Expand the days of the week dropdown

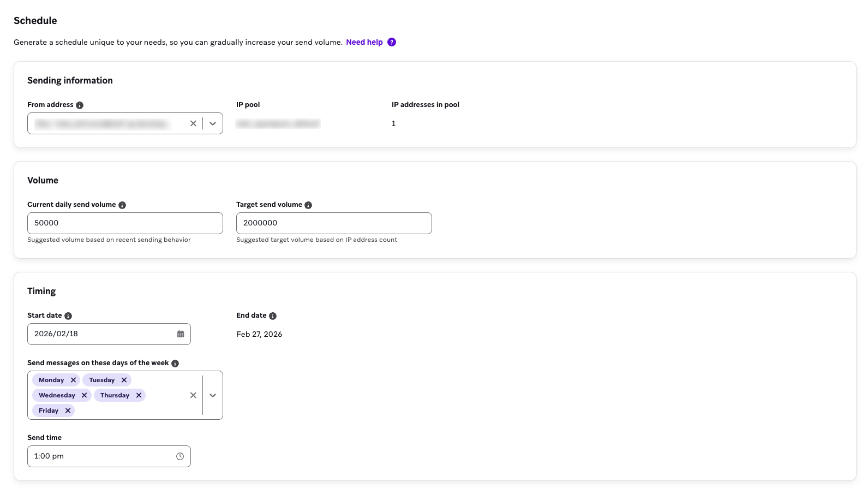point(212,395)
